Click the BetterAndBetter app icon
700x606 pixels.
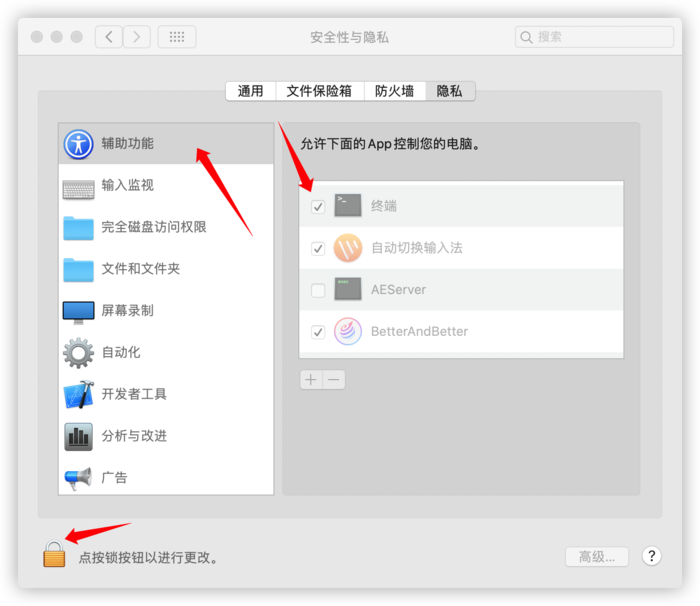pyautogui.click(x=348, y=331)
